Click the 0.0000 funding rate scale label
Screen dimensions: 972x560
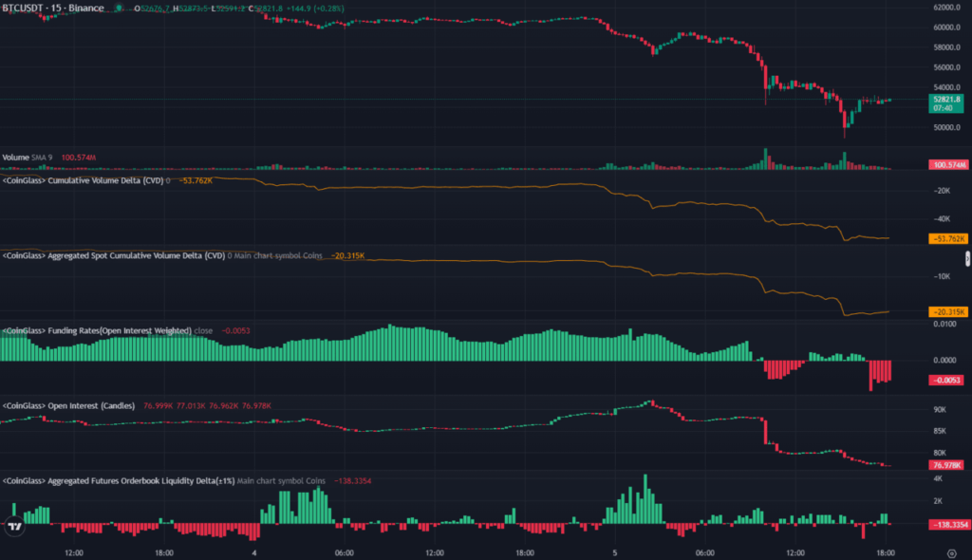pyautogui.click(x=944, y=360)
